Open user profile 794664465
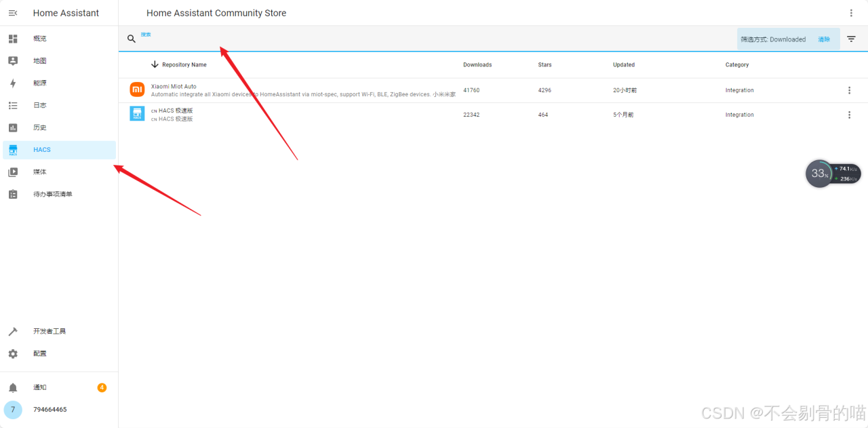The height and width of the screenshot is (428, 868). click(50, 410)
